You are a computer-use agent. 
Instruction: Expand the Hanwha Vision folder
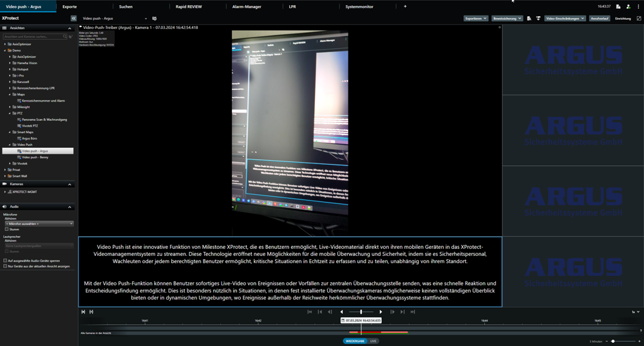(10, 63)
